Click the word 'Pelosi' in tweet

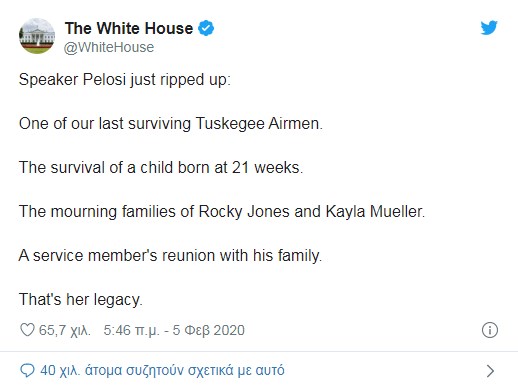click(x=104, y=80)
